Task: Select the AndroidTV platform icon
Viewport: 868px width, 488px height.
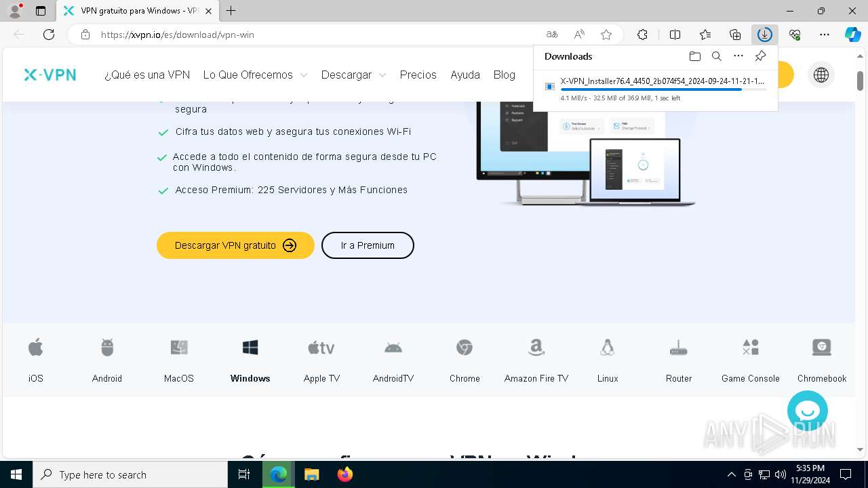Action: 393,348
